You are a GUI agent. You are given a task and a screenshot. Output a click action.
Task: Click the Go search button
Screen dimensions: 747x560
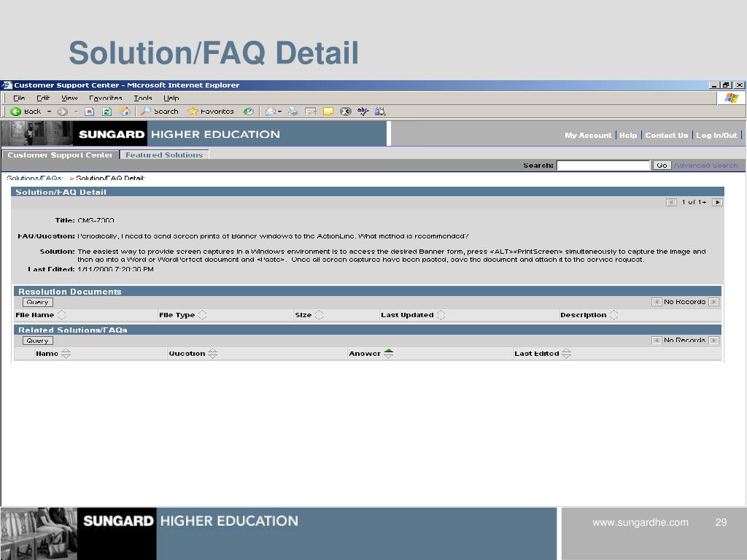click(x=662, y=166)
